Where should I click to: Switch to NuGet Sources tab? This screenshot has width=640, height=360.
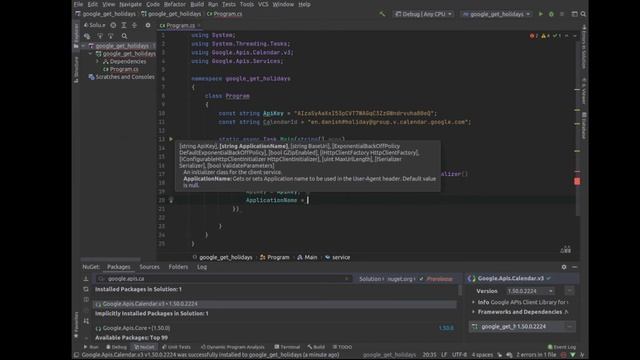[x=149, y=267]
